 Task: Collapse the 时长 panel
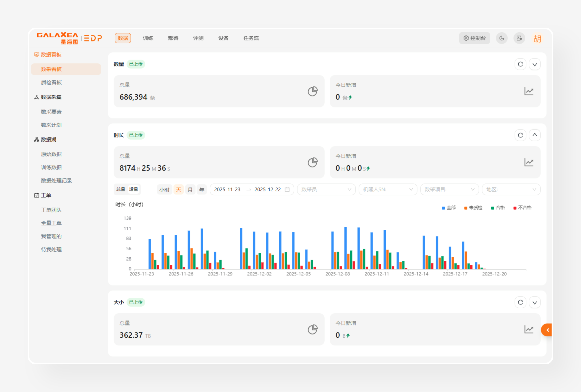[x=534, y=135]
